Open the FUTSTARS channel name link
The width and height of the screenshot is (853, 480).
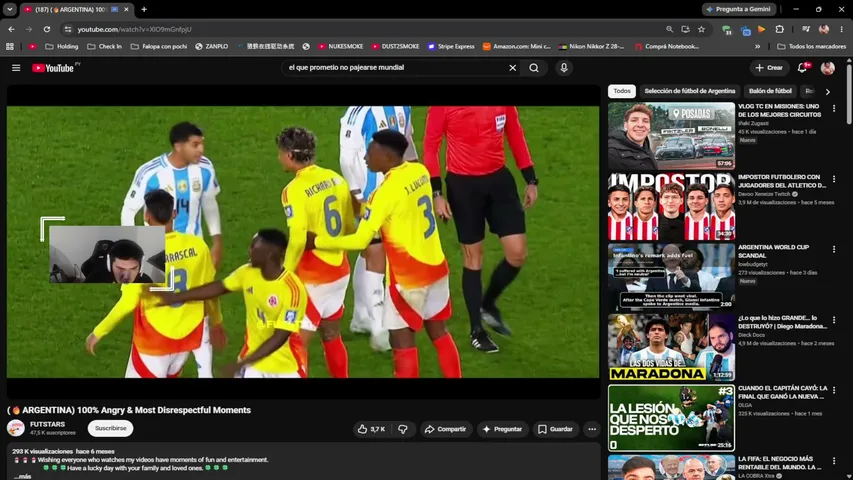coord(47,424)
